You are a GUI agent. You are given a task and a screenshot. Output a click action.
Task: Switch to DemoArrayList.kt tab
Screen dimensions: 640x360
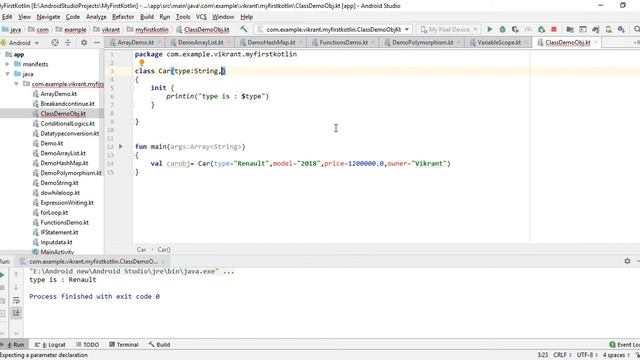tap(200, 42)
